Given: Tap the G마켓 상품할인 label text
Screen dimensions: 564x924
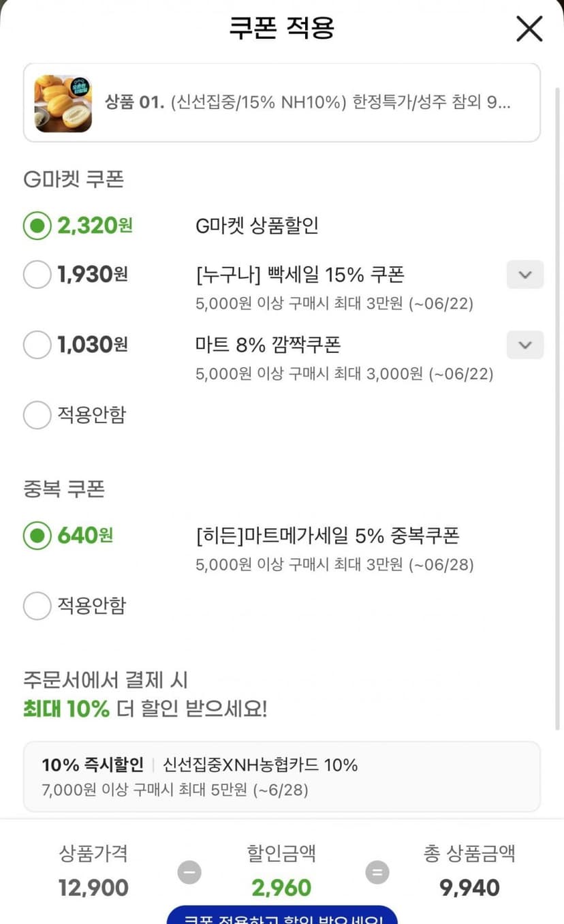Looking at the screenshot, I should (257, 226).
